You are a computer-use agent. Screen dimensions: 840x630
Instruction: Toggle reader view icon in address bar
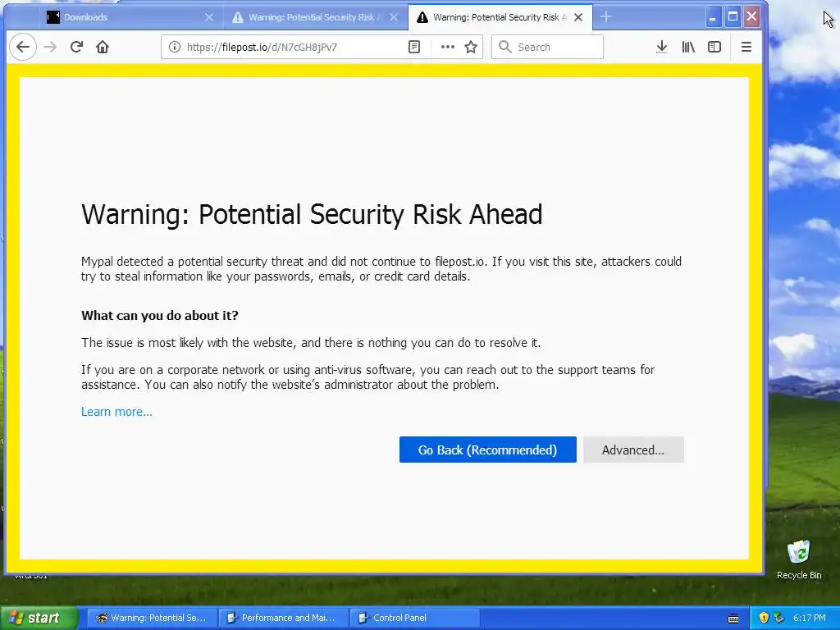(414, 47)
